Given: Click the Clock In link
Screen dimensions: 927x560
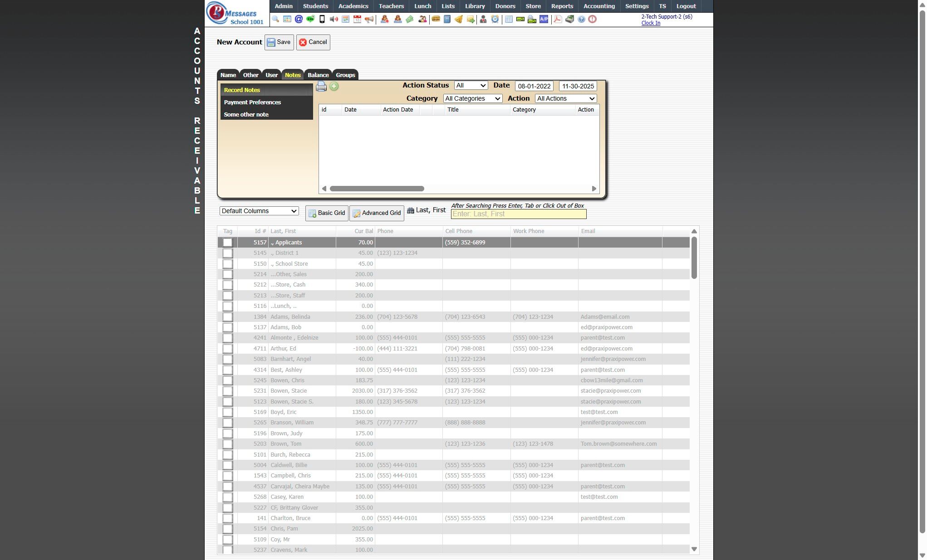Looking at the screenshot, I should 650,23.
